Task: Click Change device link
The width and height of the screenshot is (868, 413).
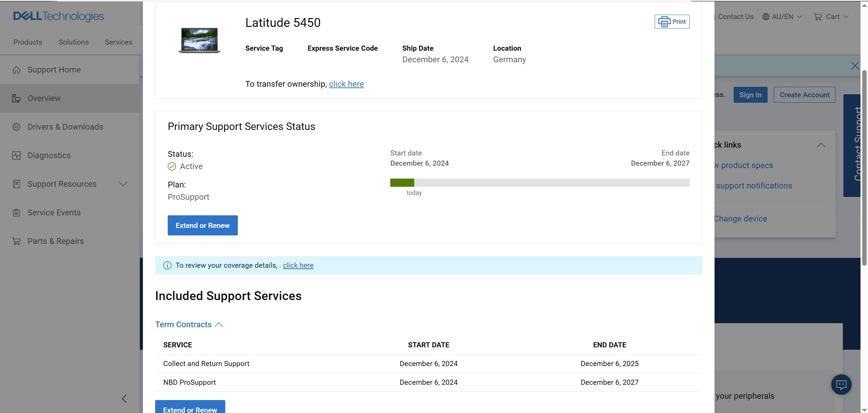Action: [740, 219]
